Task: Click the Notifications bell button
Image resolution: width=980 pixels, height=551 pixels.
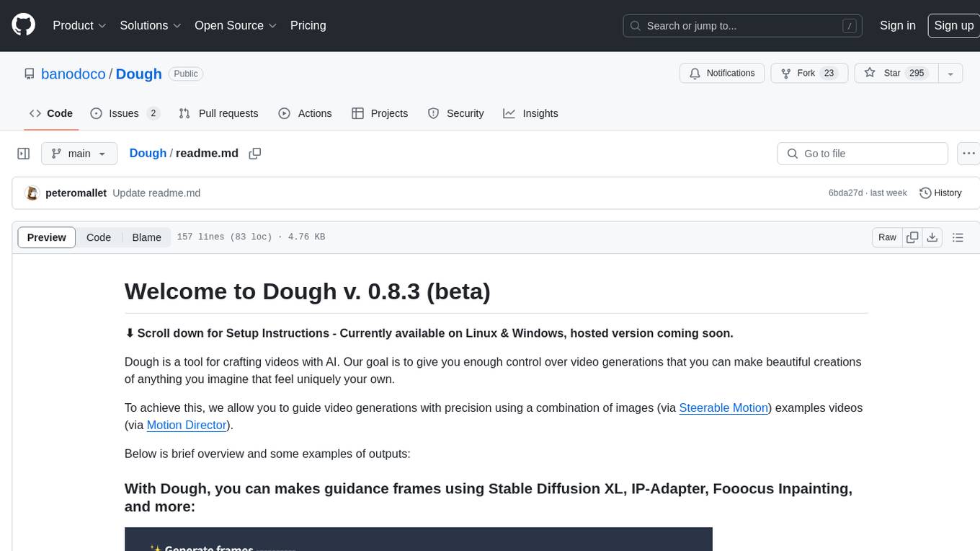Action: click(x=722, y=74)
